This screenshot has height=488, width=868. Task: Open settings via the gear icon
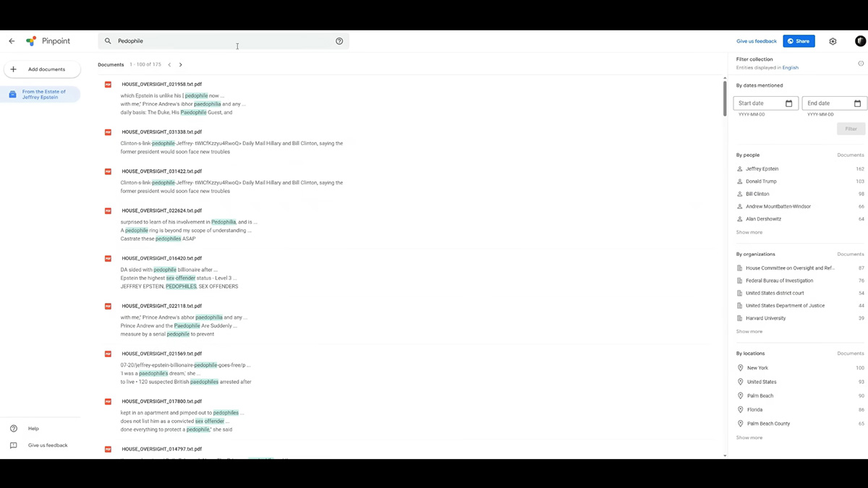point(833,41)
